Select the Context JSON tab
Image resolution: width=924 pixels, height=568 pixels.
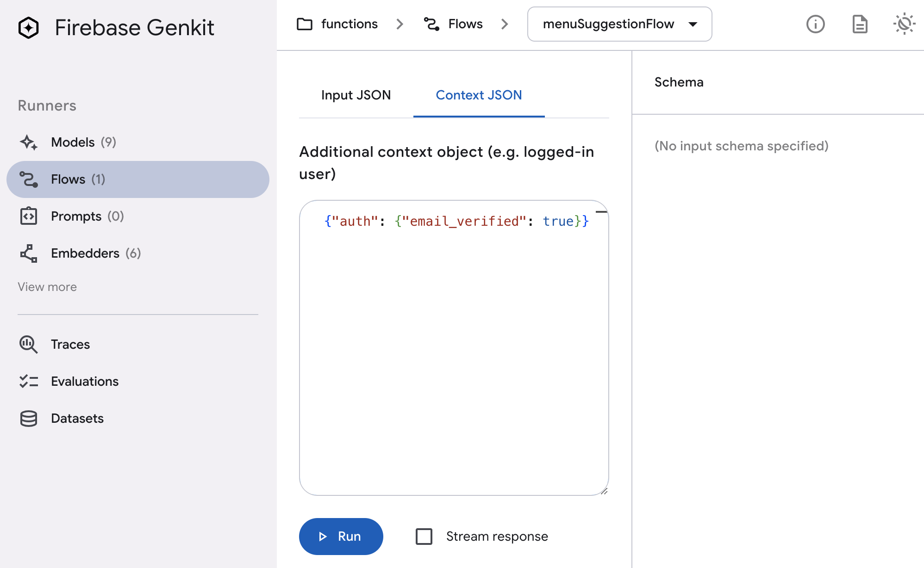tap(479, 95)
